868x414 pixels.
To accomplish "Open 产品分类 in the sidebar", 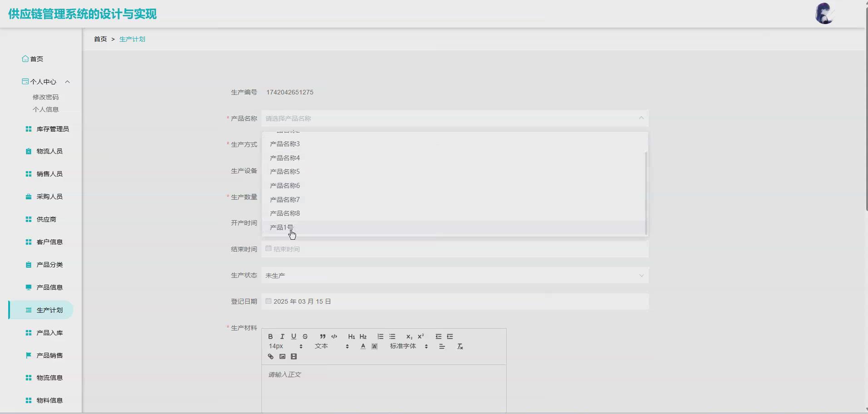I will (x=44, y=265).
